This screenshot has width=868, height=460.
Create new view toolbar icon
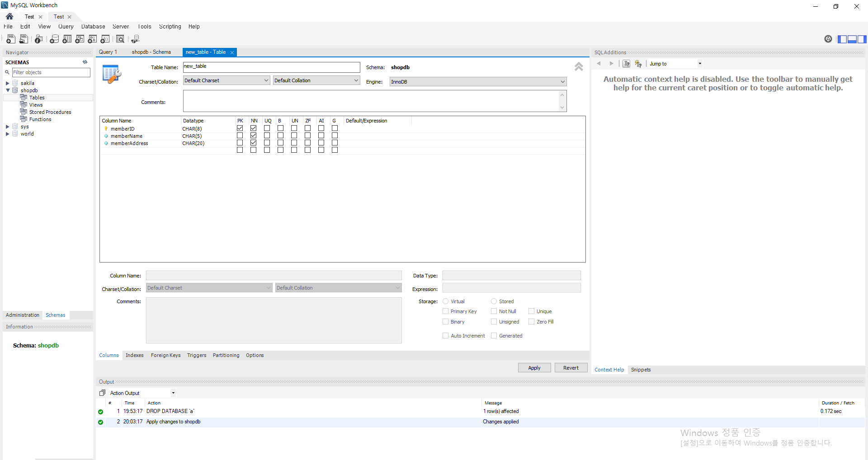point(80,39)
